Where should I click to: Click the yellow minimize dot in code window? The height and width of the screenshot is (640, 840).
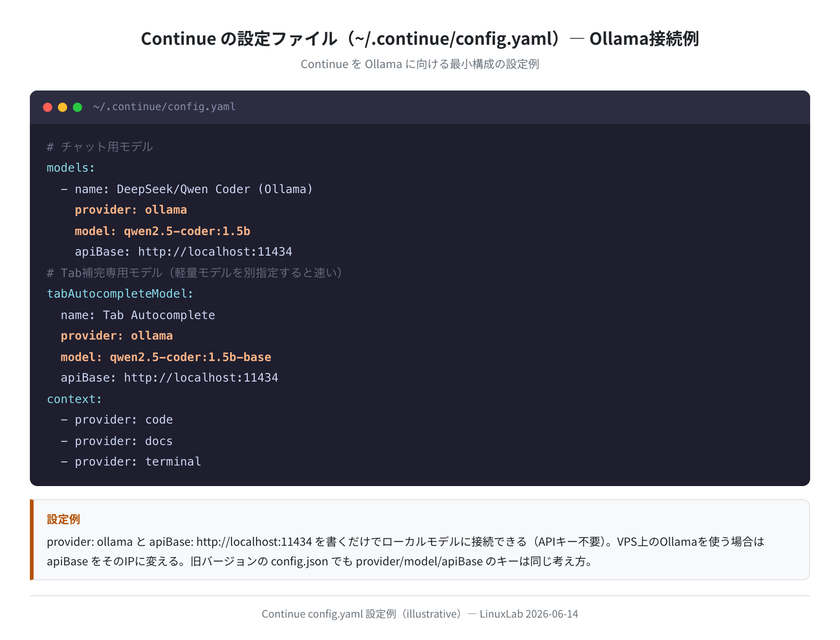(63, 107)
